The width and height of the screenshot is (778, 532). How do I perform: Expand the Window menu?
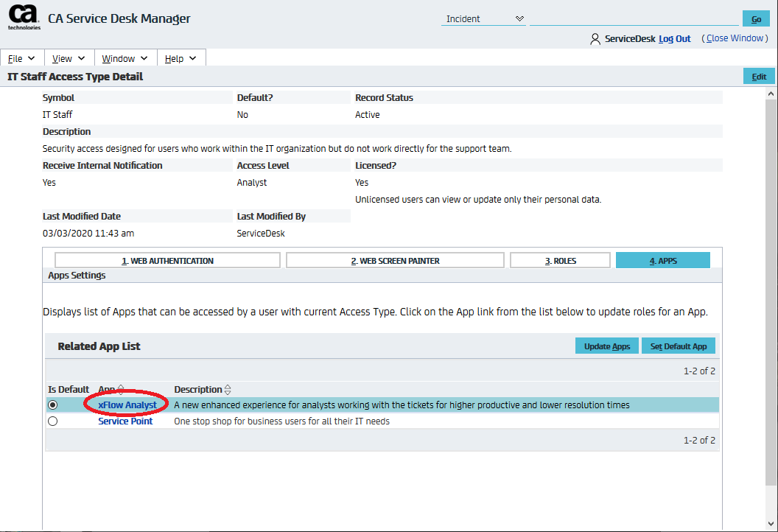click(125, 59)
